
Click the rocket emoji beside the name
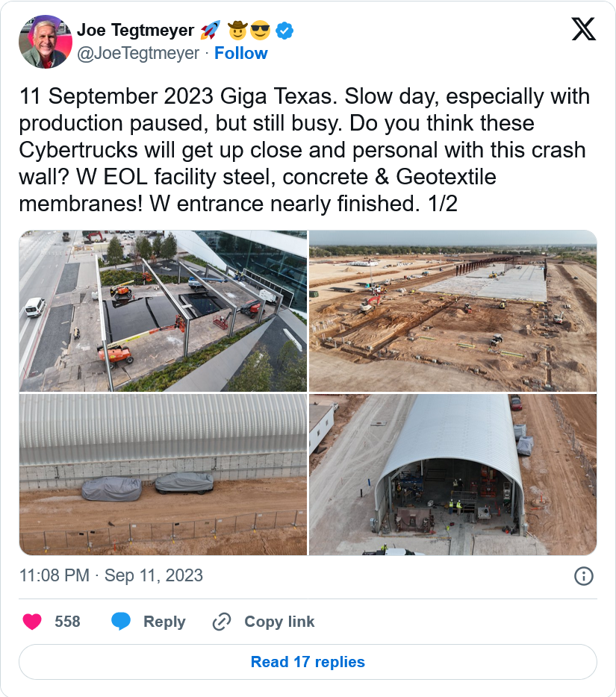click(210, 31)
